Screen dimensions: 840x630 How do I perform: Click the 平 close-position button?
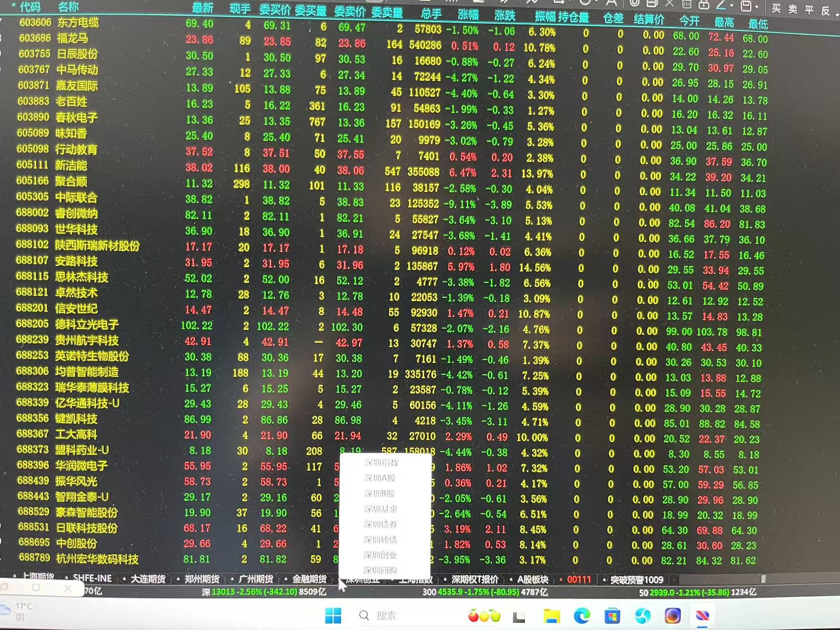point(809,10)
